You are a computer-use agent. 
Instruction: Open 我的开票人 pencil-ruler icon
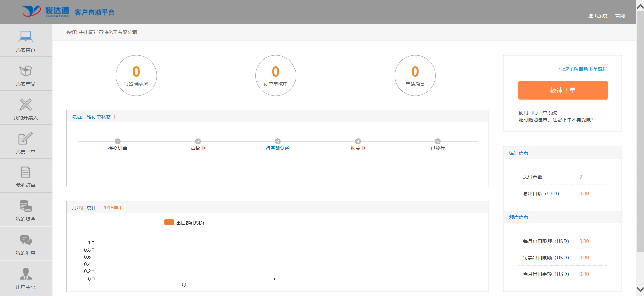pos(25,104)
